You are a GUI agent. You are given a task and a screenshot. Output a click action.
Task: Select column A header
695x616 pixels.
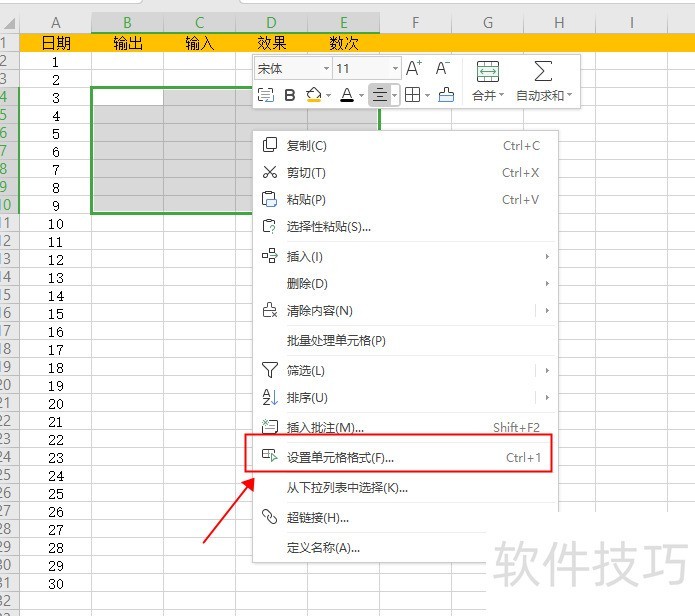pyautogui.click(x=55, y=22)
